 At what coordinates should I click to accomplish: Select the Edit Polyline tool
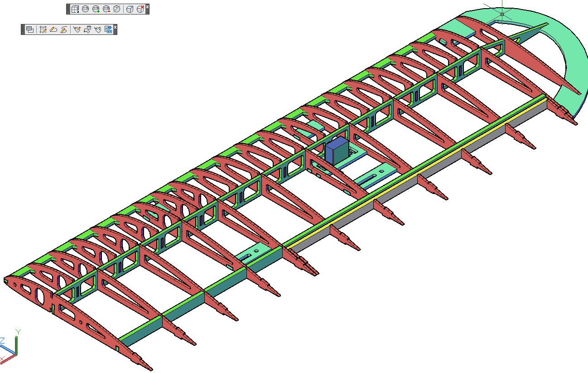[53, 29]
